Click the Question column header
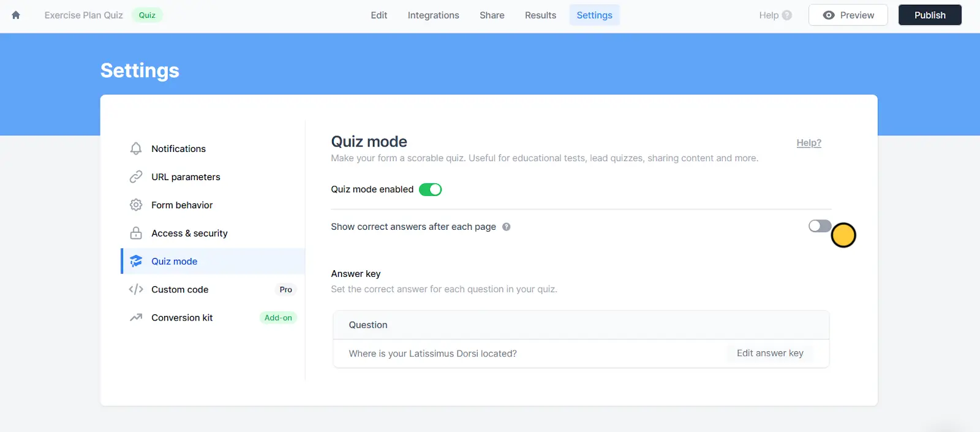This screenshot has width=980, height=432. click(x=368, y=325)
